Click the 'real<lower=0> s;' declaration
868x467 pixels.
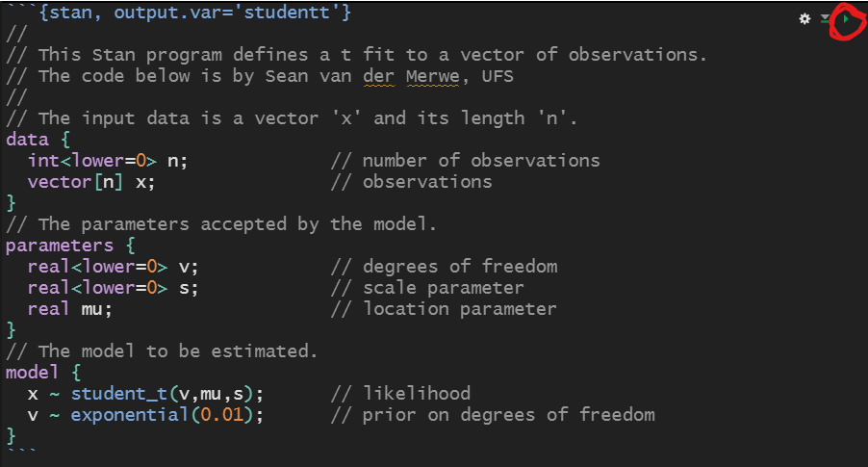tap(113, 288)
